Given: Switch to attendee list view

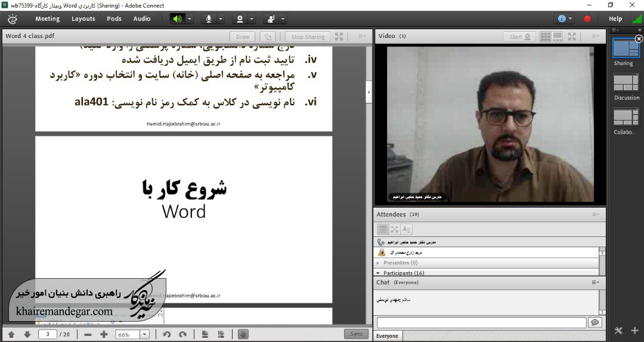Looking at the screenshot, I should [382, 229].
